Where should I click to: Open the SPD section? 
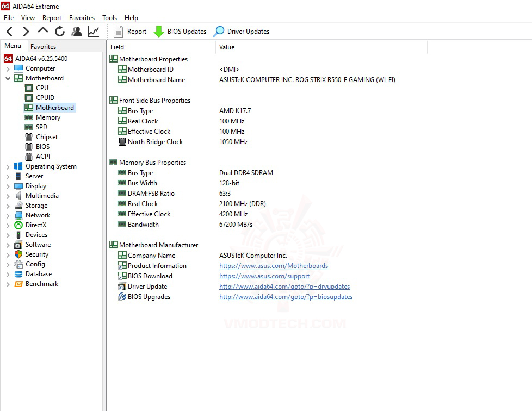tap(41, 127)
